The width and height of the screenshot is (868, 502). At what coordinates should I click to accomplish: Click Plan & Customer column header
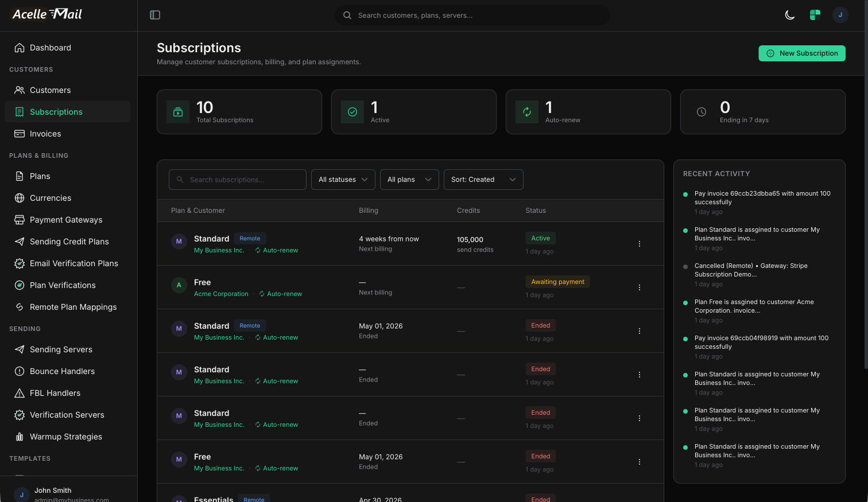coord(198,211)
